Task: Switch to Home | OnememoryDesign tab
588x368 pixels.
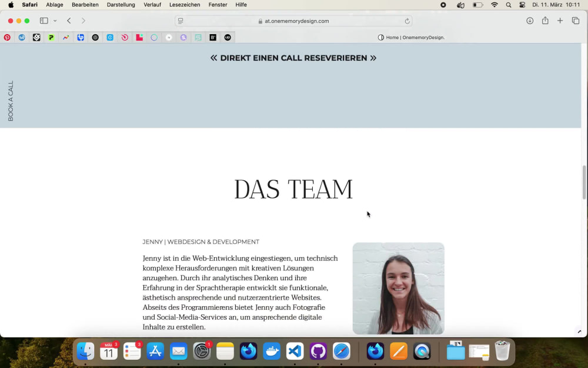Action: click(412, 37)
